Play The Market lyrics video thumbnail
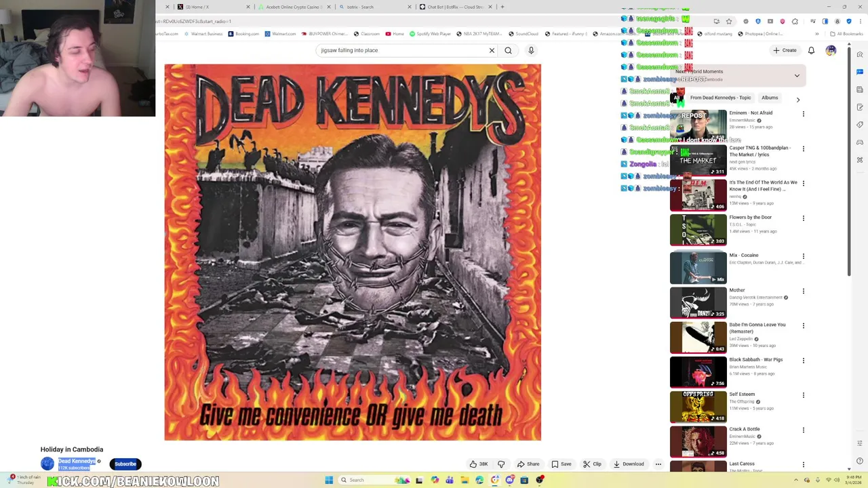The width and height of the screenshot is (868, 488). 698,160
